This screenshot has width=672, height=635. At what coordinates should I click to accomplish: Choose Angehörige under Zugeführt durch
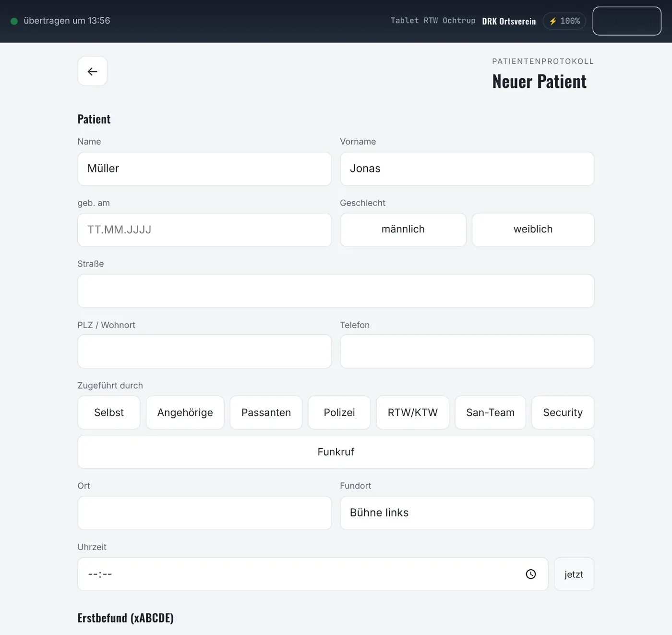(x=185, y=413)
